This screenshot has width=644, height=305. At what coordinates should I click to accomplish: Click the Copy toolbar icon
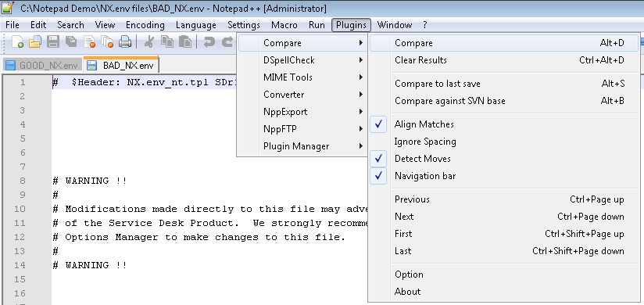coord(166,41)
